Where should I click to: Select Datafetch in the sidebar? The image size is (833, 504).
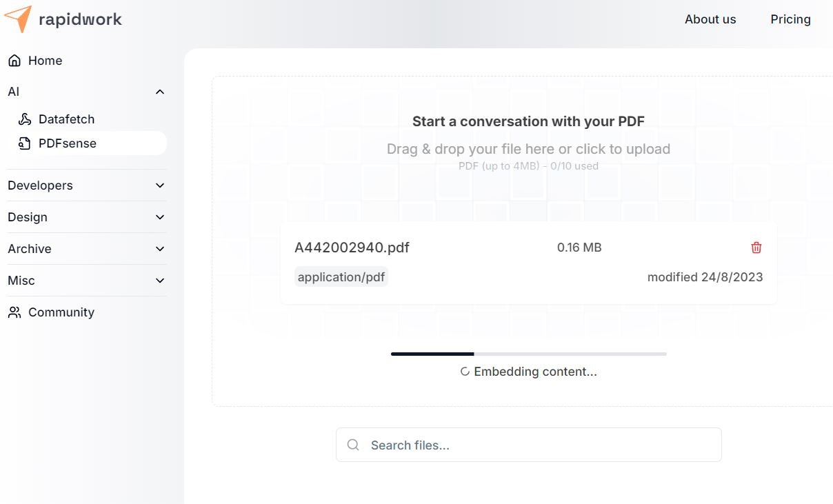66,119
